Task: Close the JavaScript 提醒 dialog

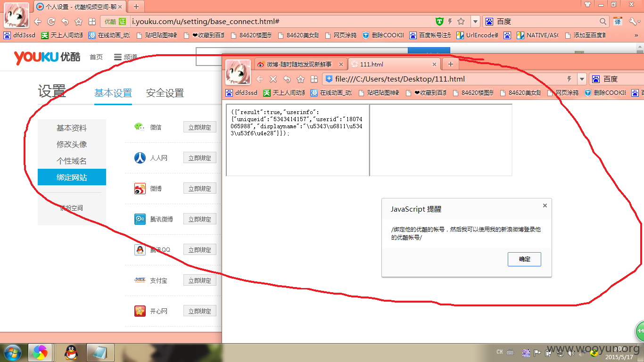Action: pyautogui.click(x=545, y=206)
